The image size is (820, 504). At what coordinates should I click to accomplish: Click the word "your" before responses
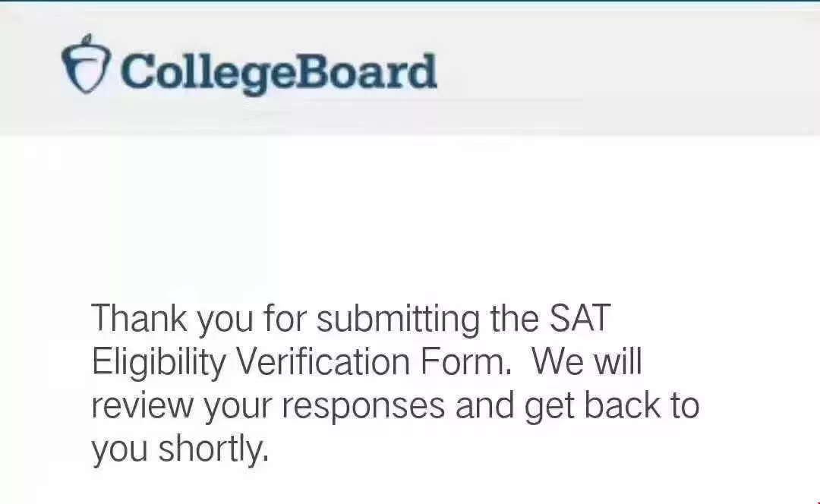(238, 408)
